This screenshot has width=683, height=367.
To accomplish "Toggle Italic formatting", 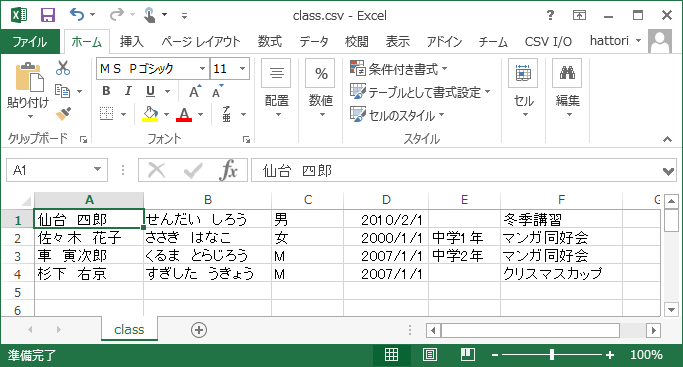I will [128, 91].
